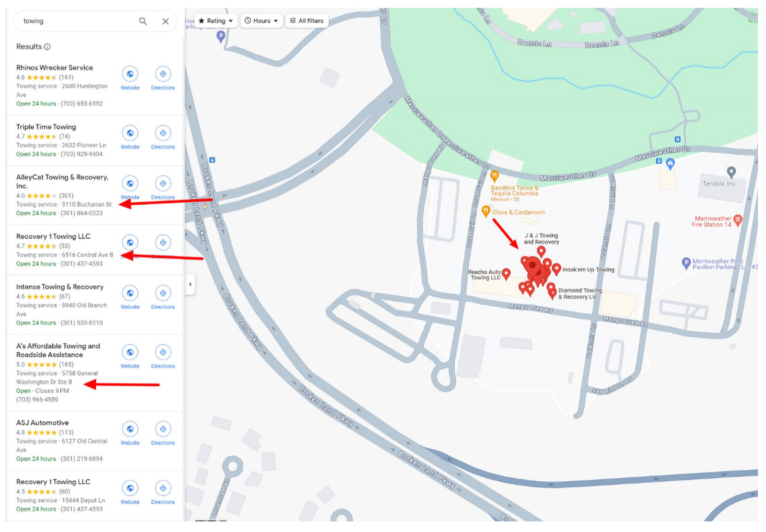The image size is (766, 532).
Task: Select Rhinos Wrecker Service result title
Action: pos(54,68)
